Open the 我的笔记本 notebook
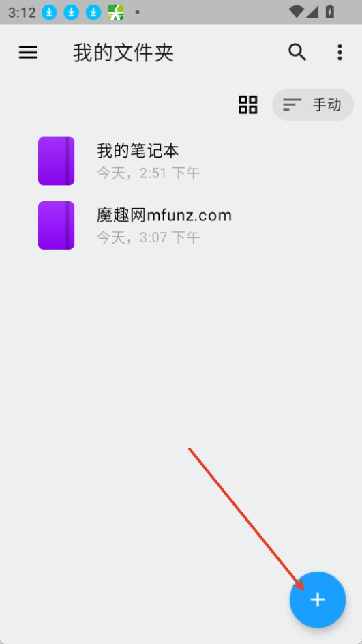Image resolution: width=362 pixels, height=644 pixels. (x=181, y=161)
